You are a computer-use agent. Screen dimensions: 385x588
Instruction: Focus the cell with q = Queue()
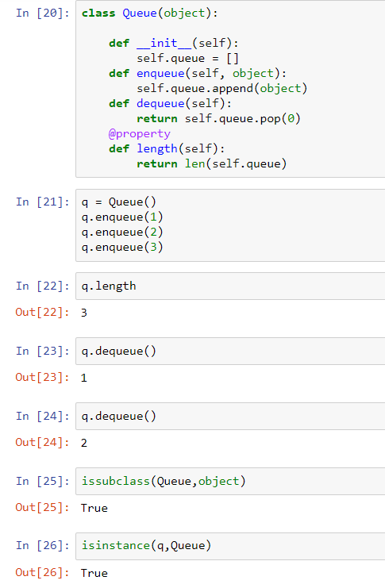click(x=230, y=225)
